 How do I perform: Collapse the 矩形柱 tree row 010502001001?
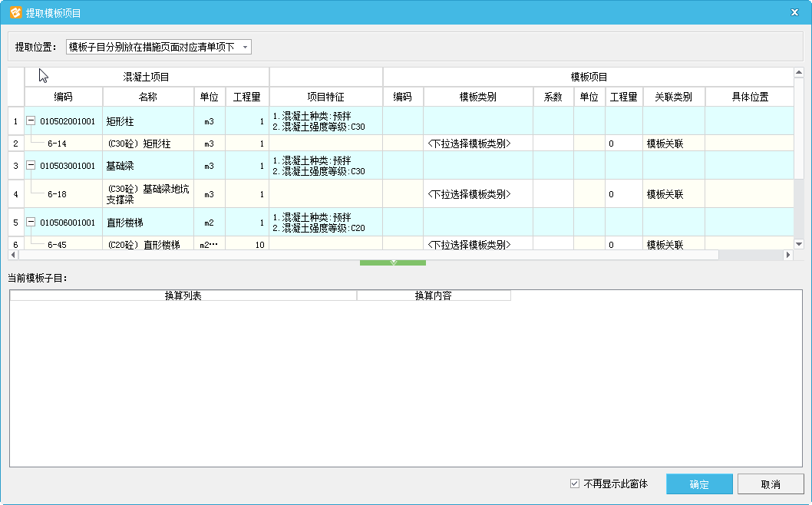[x=31, y=121]
